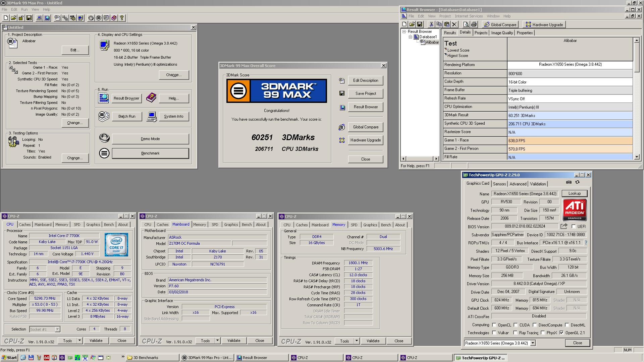This screenshot has width=644, height=362.
Task: Open the Caches tab in first CPU-Z window
Action: 24,225
